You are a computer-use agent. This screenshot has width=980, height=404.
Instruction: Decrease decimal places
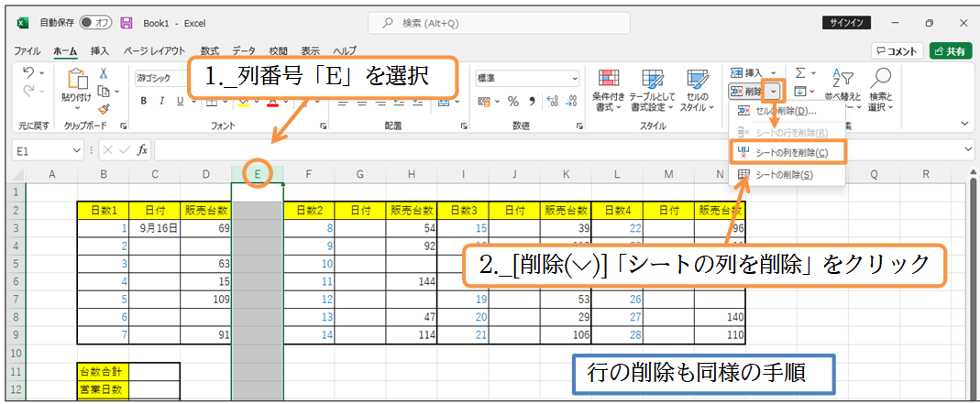[x=571, y=101]
